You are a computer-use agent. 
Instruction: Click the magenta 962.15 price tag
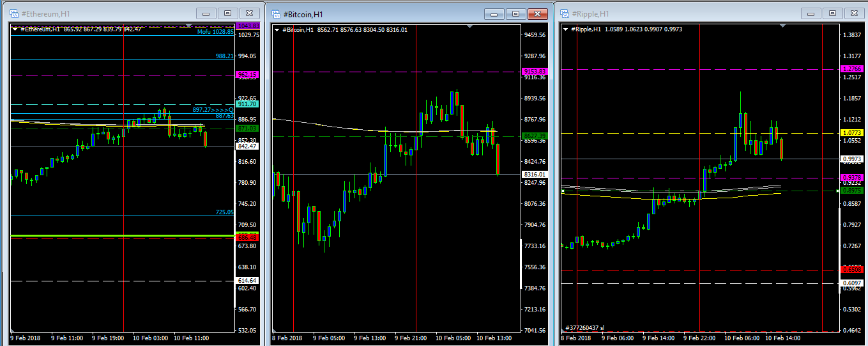247,75
